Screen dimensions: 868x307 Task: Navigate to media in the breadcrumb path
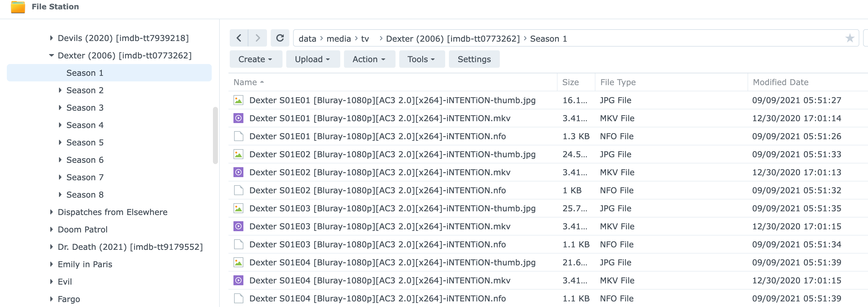tap(339, 39)
